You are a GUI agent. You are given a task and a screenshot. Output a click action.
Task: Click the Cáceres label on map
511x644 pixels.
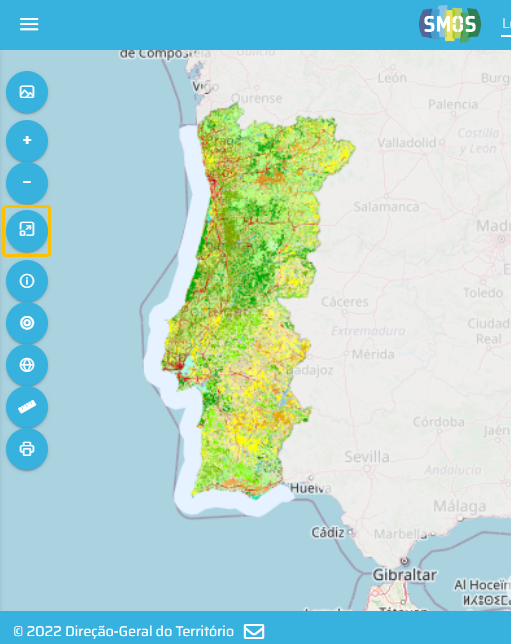345,302
